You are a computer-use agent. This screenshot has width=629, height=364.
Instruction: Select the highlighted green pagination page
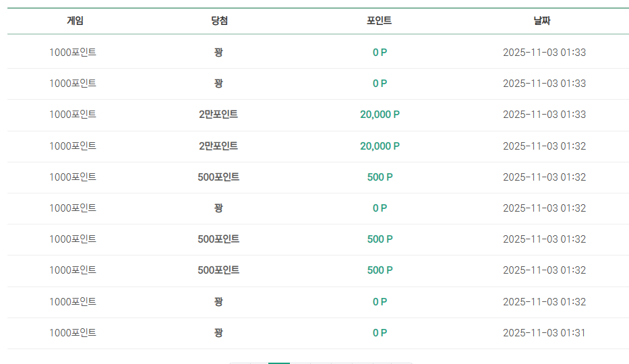[x=279, y=363]
